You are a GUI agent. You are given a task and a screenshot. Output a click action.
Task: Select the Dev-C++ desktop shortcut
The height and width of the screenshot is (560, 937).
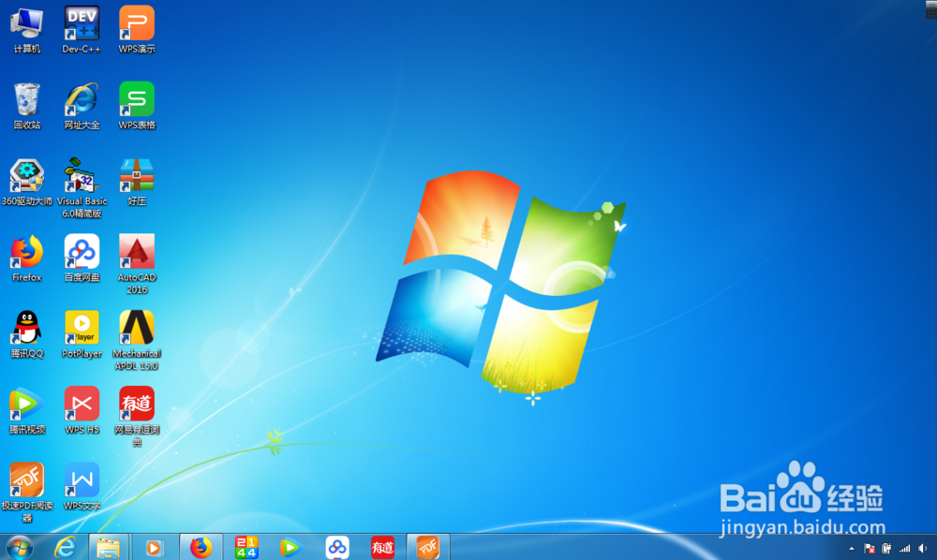click(x=82, y=30)
